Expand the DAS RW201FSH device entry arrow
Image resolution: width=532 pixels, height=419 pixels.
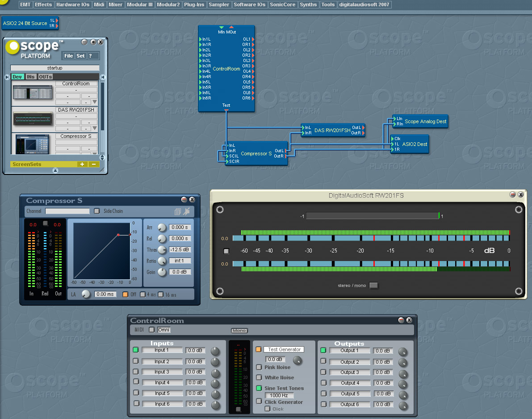(95, 128)
